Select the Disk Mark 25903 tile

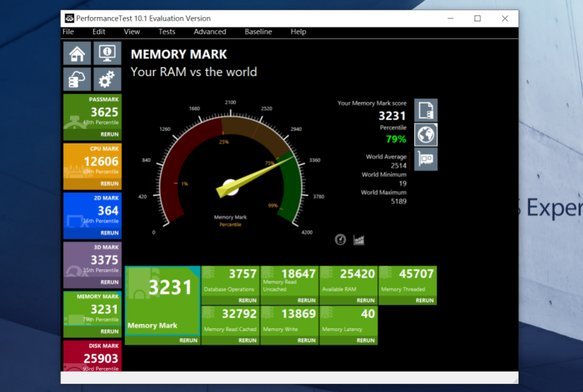(92, 356)
